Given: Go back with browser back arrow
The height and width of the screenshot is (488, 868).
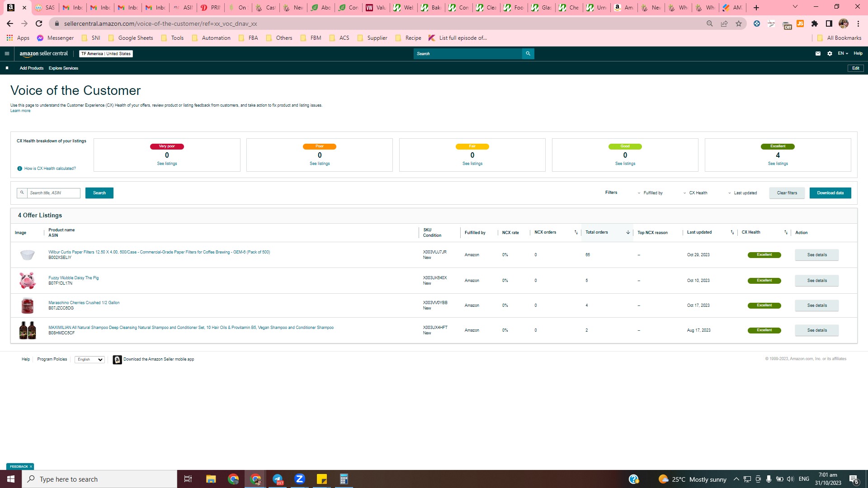Looking at the screenshot, I should tap(10, 23).
